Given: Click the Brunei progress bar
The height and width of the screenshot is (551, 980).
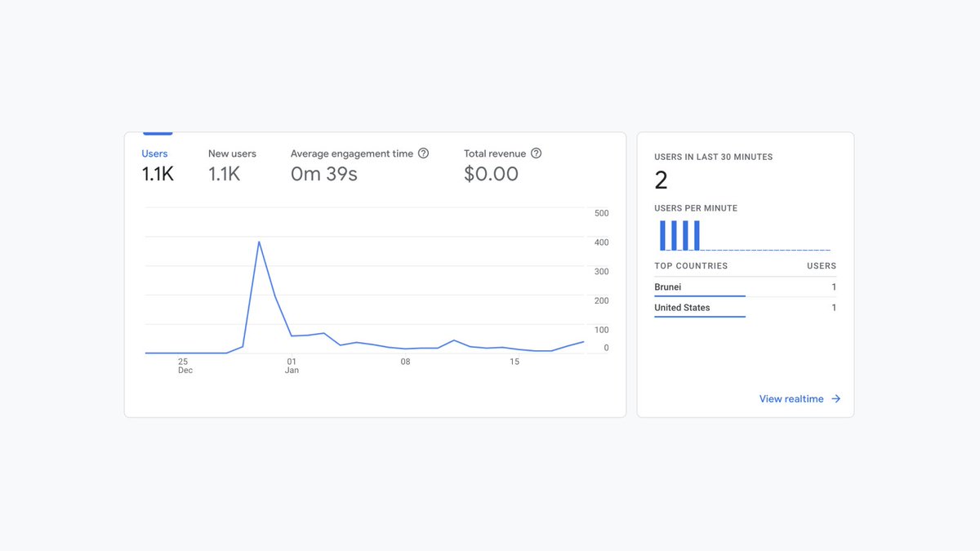Looking at the screenshot, I should [700, 295].
